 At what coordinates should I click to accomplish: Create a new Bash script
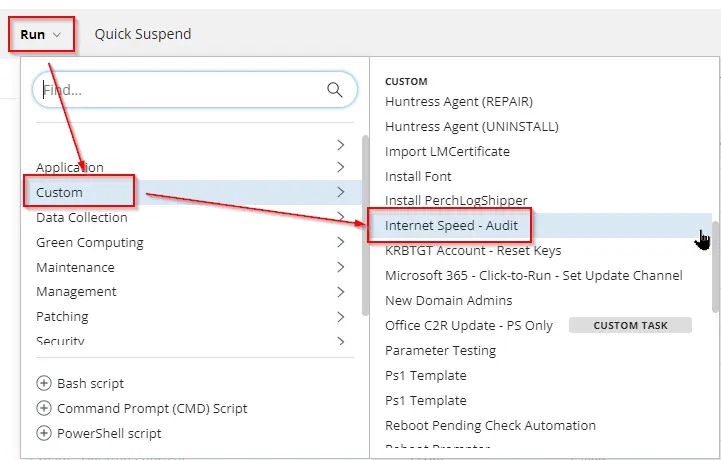point(91,383)
